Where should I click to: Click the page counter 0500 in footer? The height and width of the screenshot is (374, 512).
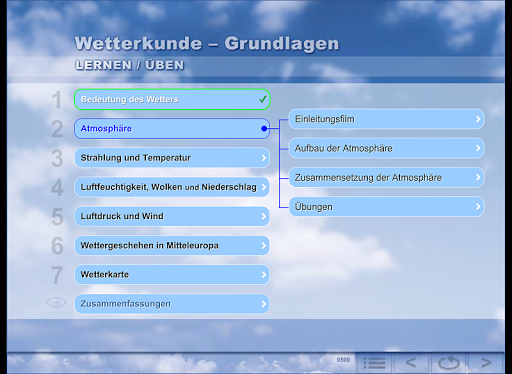pyautogui.click(x=343, y=360)
